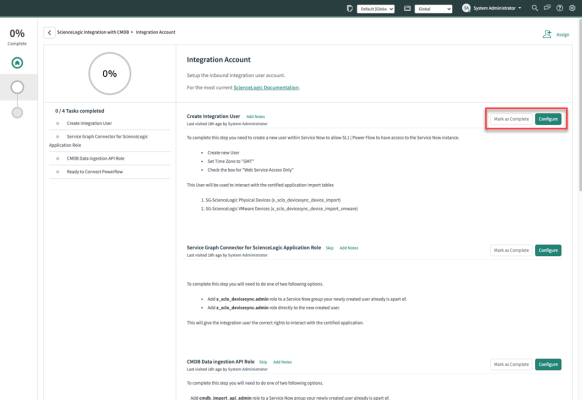Skip the CMDB Data ingestion API Role step
582x400 pixels.
(263, 362)
